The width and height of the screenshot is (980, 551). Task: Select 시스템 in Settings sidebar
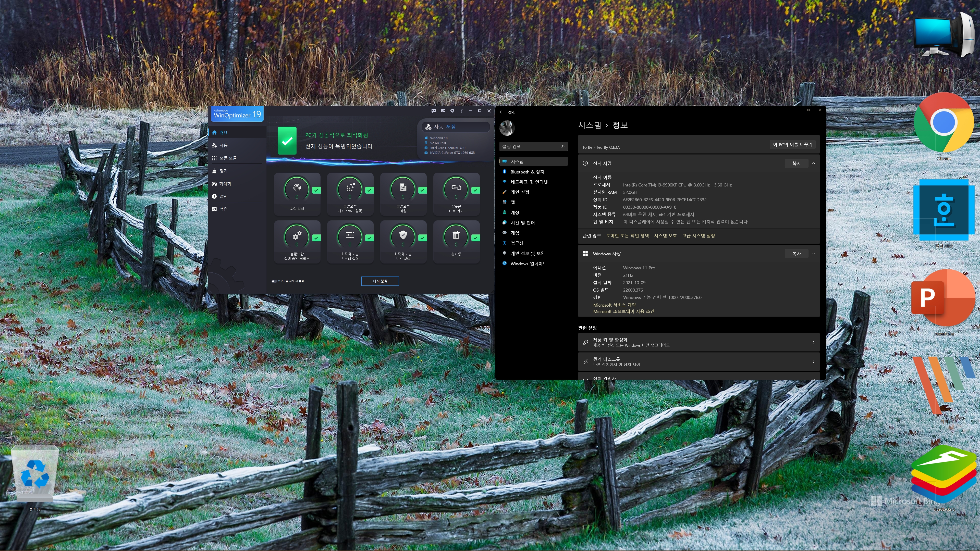coord(533,162)
